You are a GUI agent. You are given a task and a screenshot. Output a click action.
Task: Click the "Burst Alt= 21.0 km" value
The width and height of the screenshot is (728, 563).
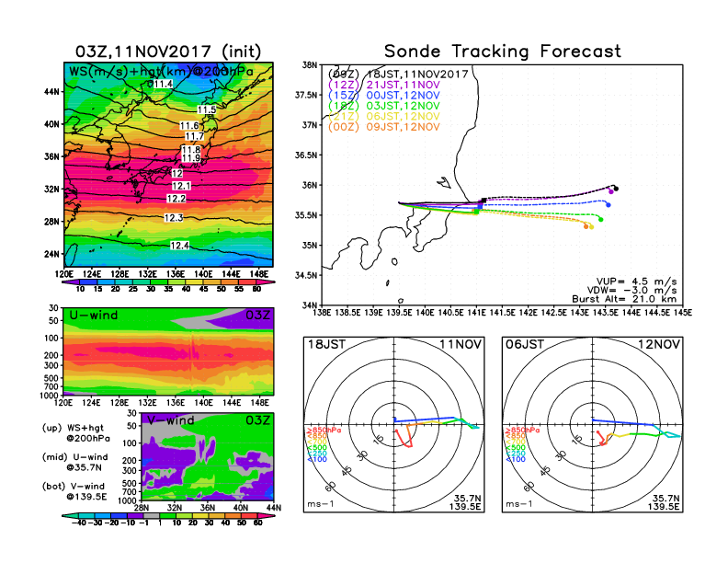pyautogui.click(x=624, y=299)
